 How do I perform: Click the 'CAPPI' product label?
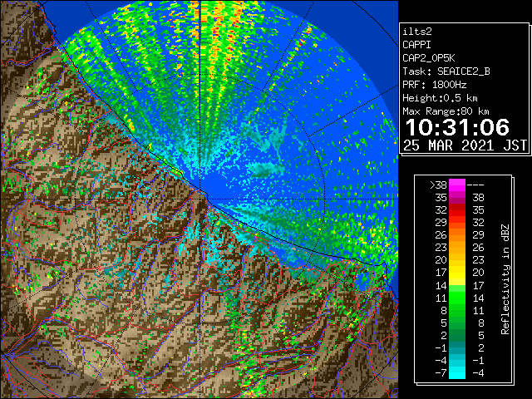point(416,45)
